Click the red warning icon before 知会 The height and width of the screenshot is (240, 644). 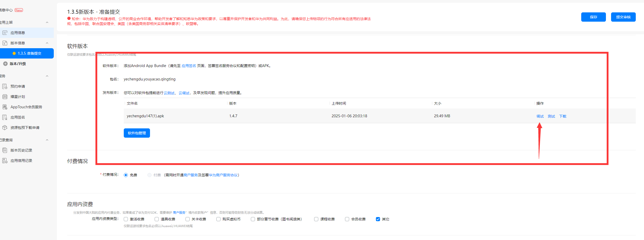(x=69, y=19)
